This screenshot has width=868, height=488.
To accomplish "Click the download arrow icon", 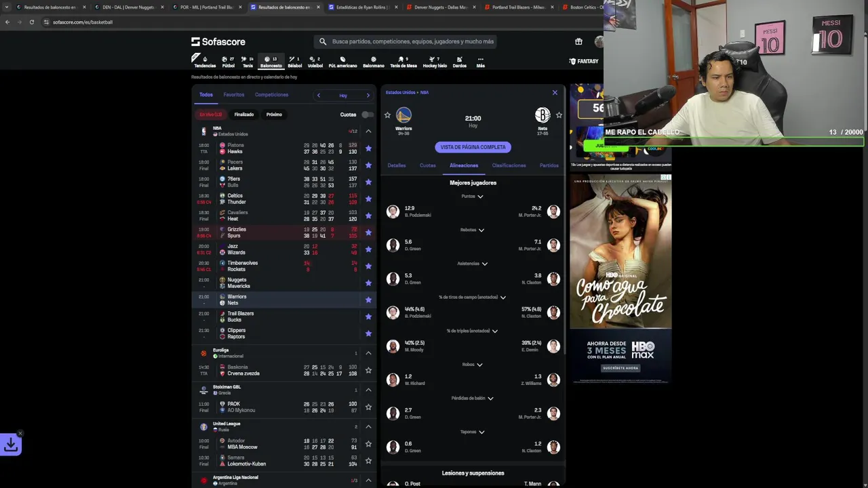I will click(11, 445).
